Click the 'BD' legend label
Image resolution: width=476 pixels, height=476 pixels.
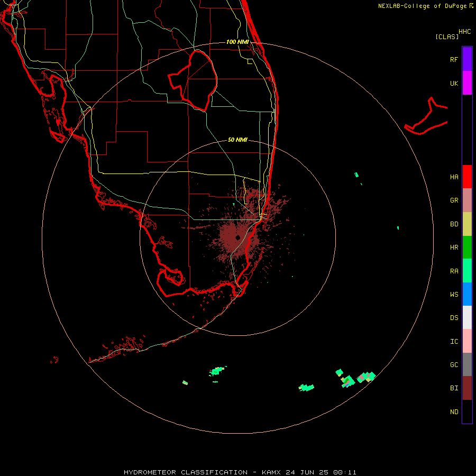(x=454, y=224)
